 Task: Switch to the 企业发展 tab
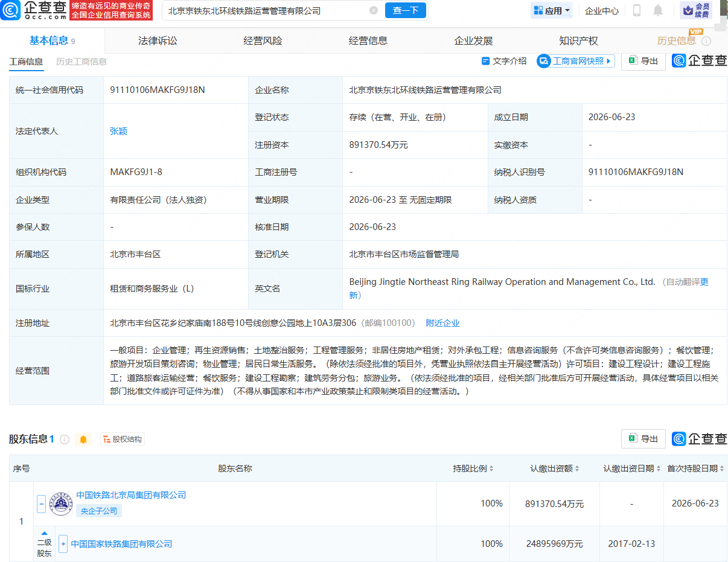(473, 41)
